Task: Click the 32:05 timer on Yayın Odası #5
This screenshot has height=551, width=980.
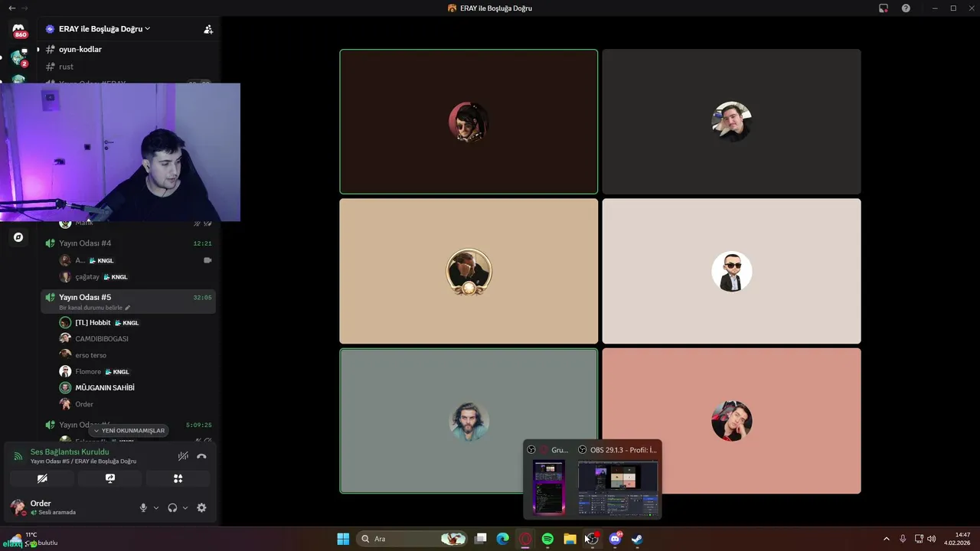Action: 202,298
